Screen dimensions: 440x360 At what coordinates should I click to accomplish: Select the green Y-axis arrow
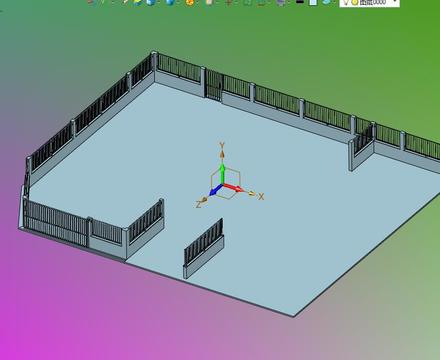(222, 174)
